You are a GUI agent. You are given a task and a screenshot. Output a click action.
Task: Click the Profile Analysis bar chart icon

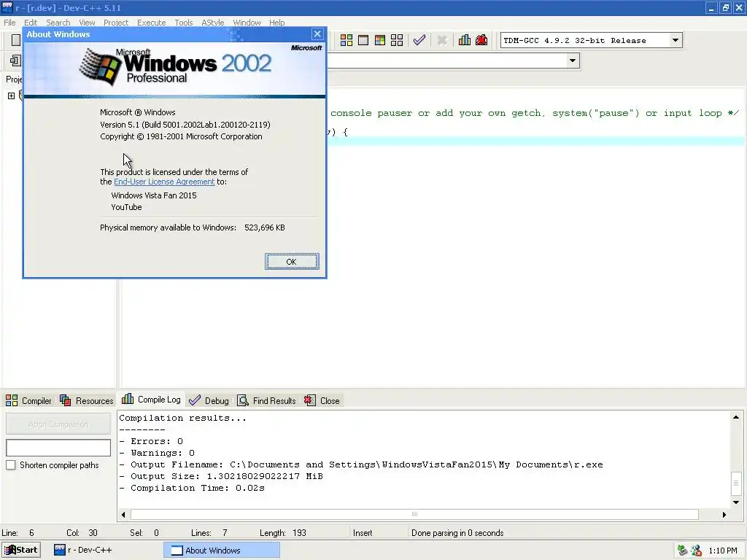[465, 41]
